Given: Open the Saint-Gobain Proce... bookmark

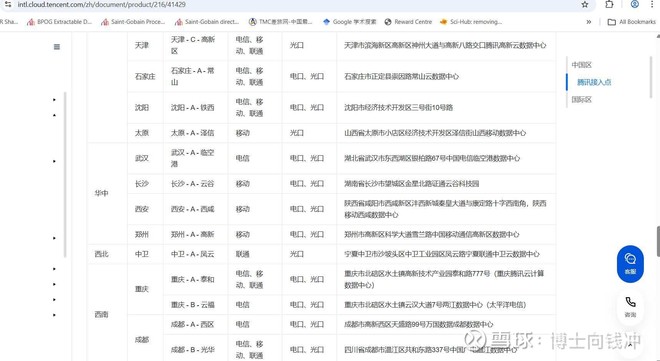Looking at the screenshot, I should tap(133, 22).
